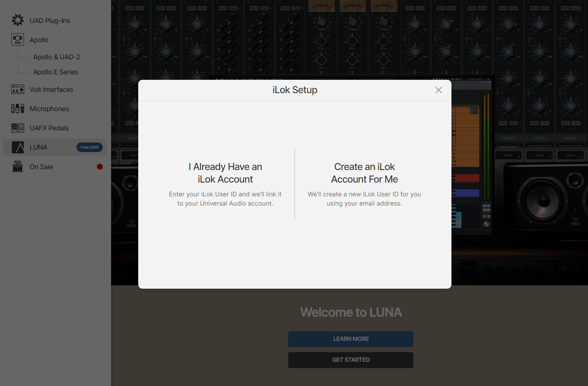Click the Volt Interfaces device icon
The height and width of the screenshot is (386, 588).
tap(18, 89)
